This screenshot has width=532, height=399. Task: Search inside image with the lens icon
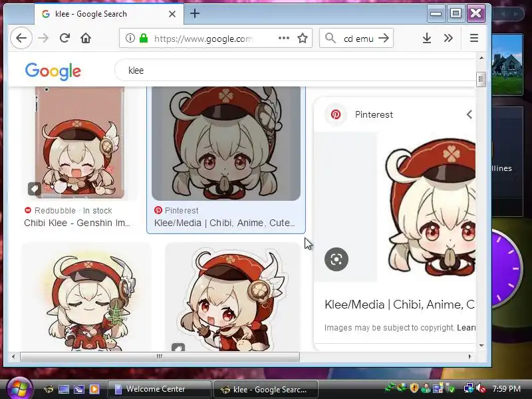[336, 259]
